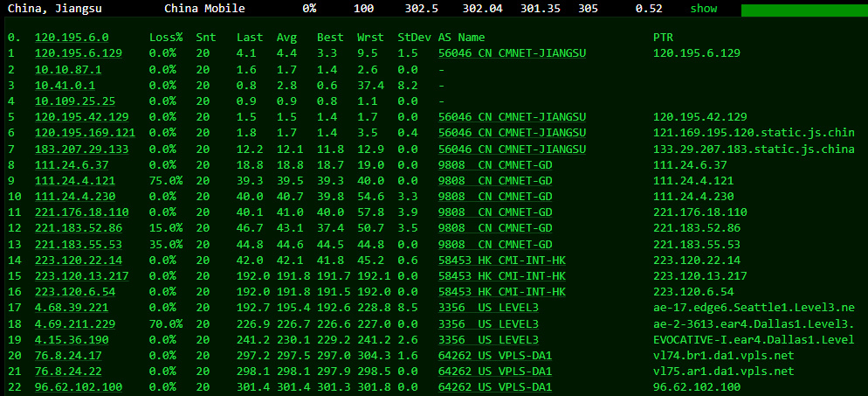The width and height of the screenshot is (868, 396).
Task: Open the 64262 US VPLS-DA1 link on hop 22
Action: [x=495, y=386]
